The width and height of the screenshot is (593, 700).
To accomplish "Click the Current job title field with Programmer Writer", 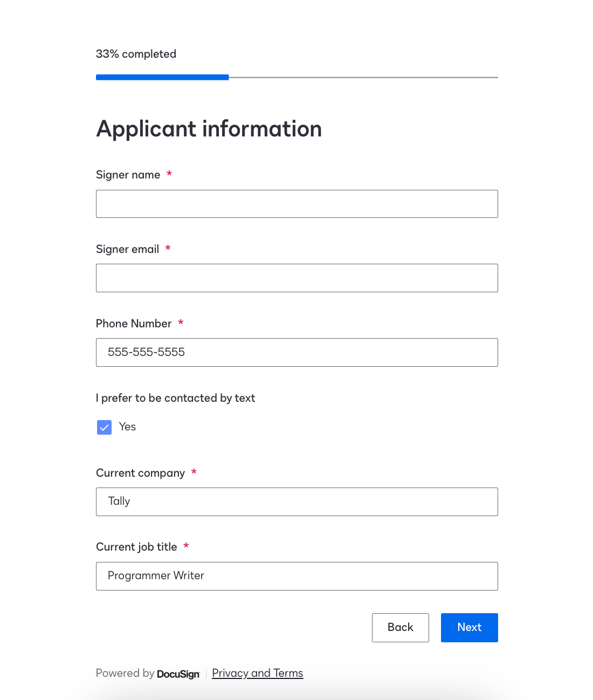I will click(x=296, y=576).
